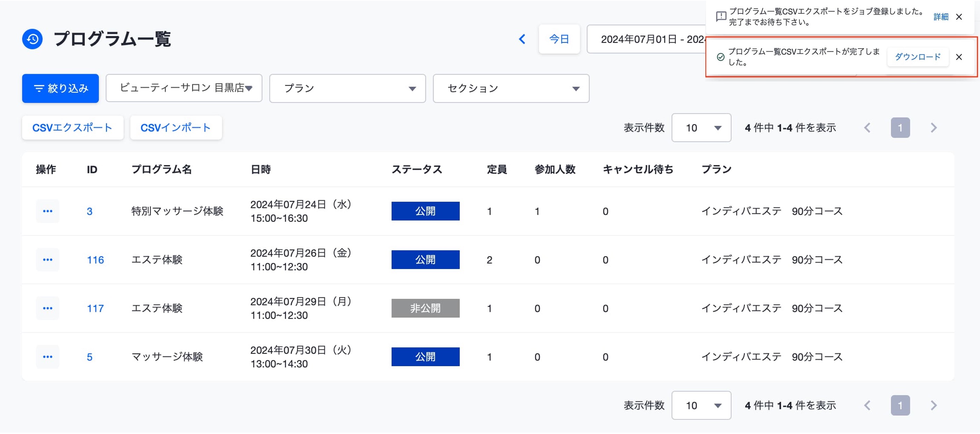Open program ID 116 link
Screen dimensions: 980x434
tap(95, 260)
